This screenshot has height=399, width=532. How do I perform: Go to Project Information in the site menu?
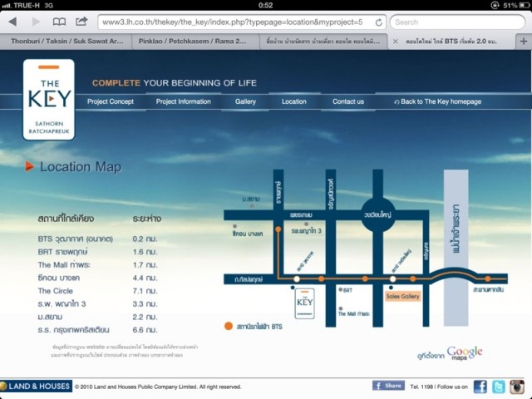tap(183, 101)
